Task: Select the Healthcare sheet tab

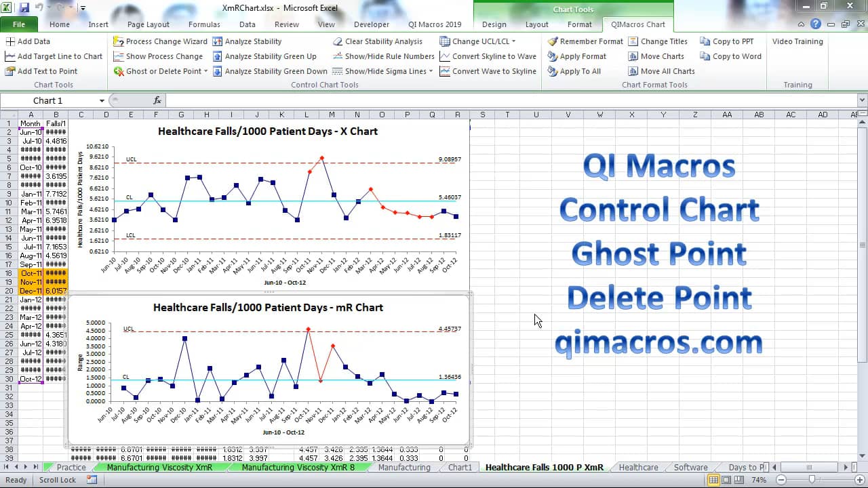Action: tap(638, 468)
